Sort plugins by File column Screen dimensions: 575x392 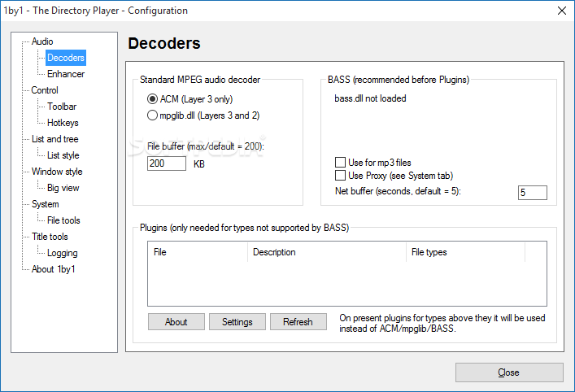click(x=198, y=252)
